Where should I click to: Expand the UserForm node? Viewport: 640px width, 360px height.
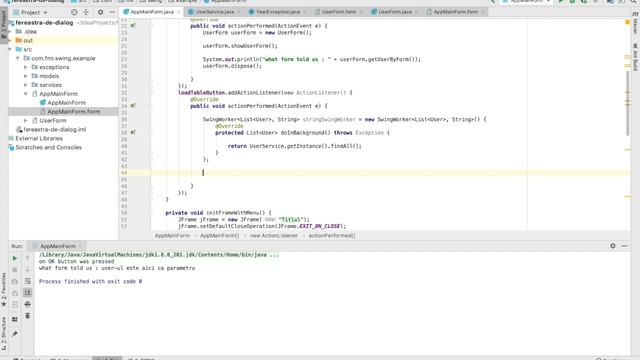(26, 120)
